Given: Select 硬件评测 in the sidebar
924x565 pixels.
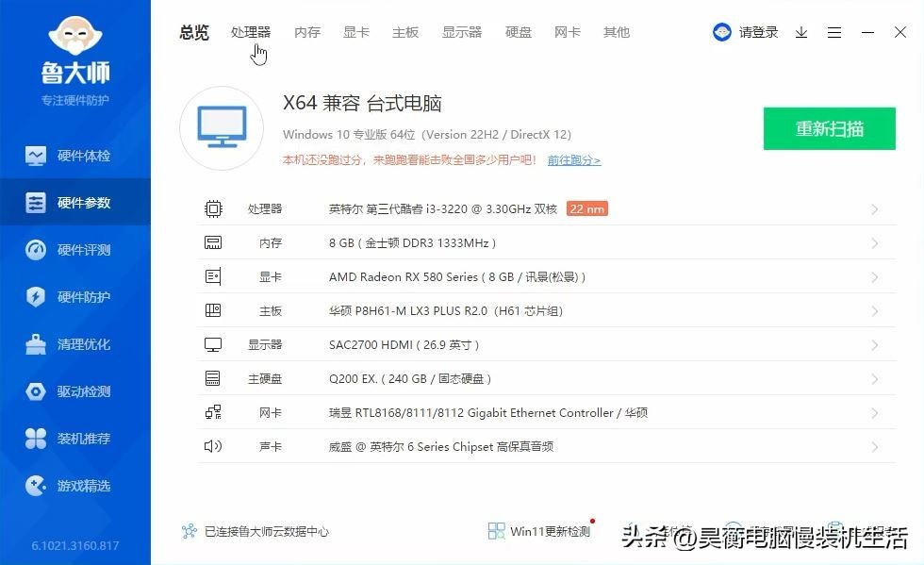Looking at the screenshot, I should [75, 249].
